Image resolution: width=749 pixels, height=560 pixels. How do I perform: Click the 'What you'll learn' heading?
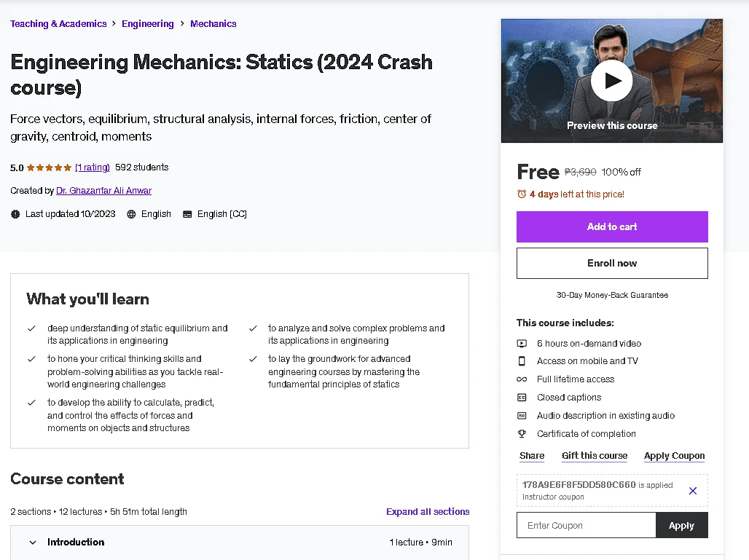[x=87, y=299]
